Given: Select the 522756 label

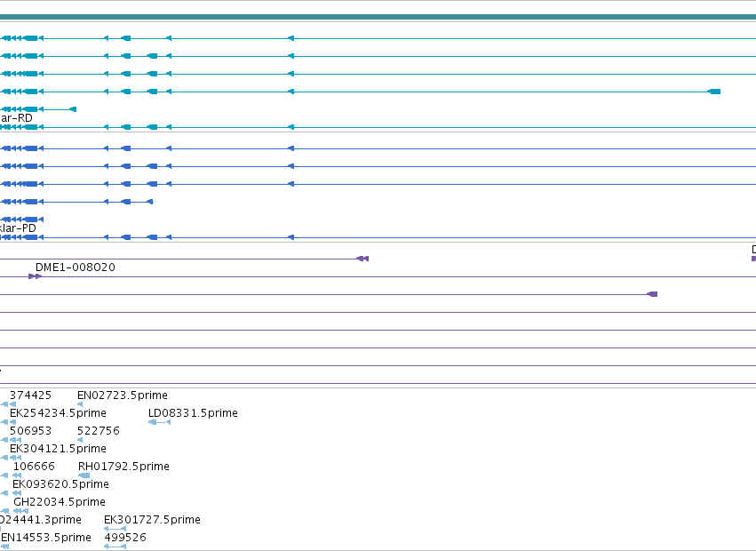Looking at the screenshot, I should (99, 431).
